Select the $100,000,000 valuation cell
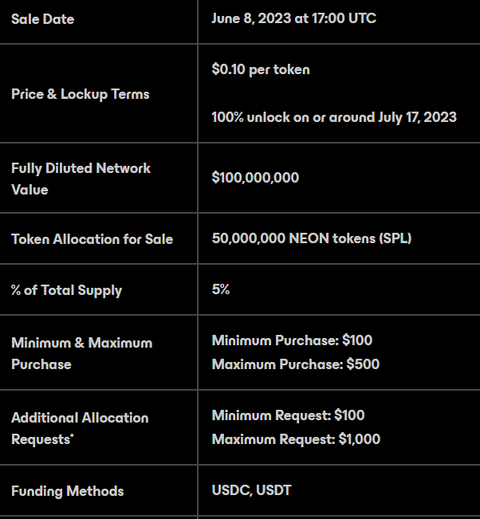This screenshot has height=519, width=480. point(255,177)
